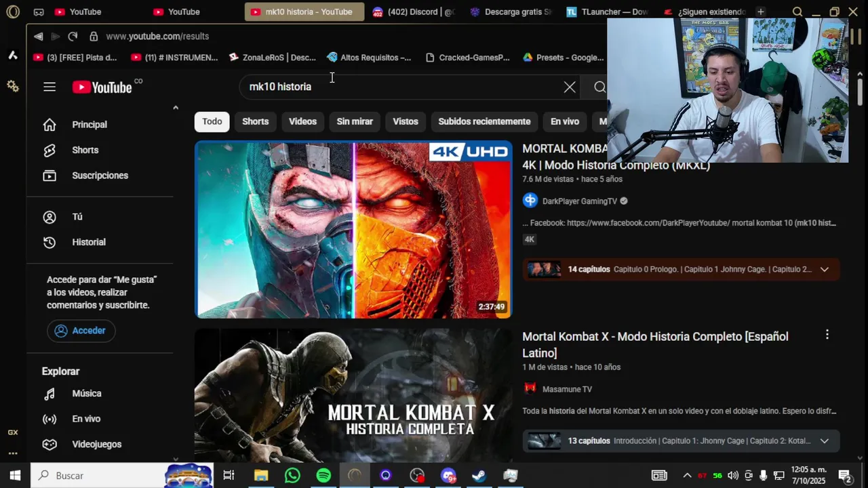
Task: Play the Mortal Kombat X Historia Completa thumbnail
Action: (x=353, y=396)
